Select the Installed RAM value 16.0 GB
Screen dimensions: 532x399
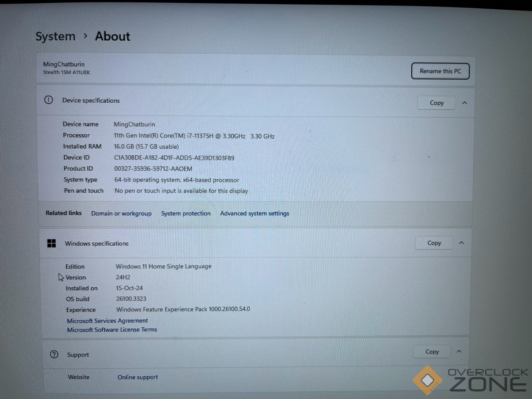[x=146, y=147]
